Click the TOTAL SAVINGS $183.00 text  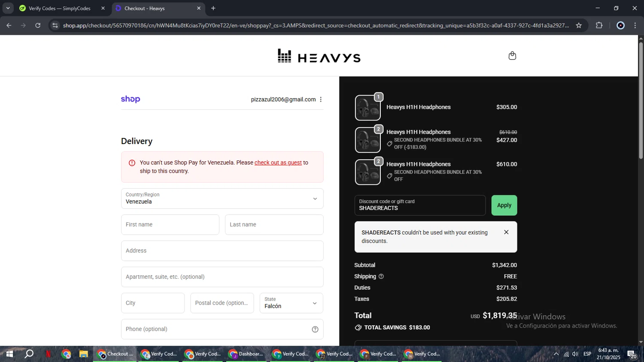coord(397,328)
